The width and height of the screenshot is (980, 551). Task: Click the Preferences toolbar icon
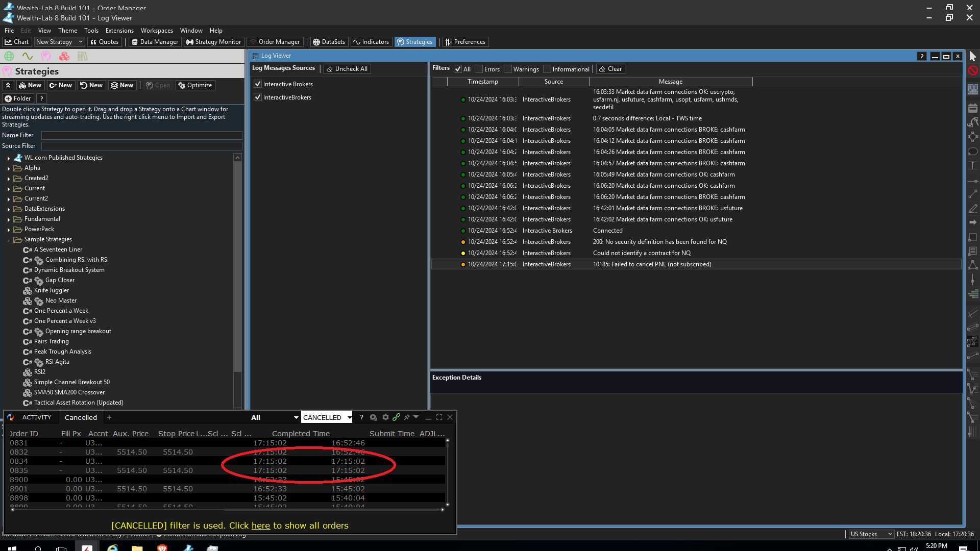(465, 42)
